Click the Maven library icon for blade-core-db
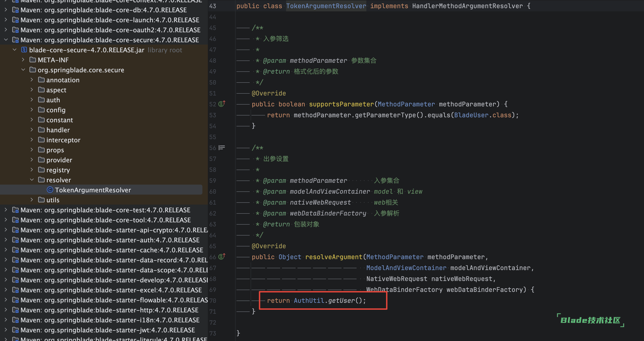This screenshot has width=644, height=341. (15, 10)
